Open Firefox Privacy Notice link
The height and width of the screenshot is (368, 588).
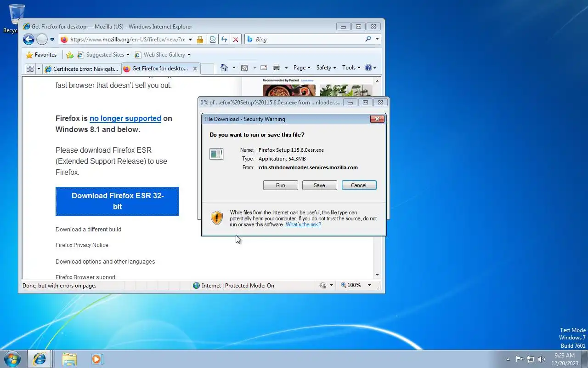(82, 245)
